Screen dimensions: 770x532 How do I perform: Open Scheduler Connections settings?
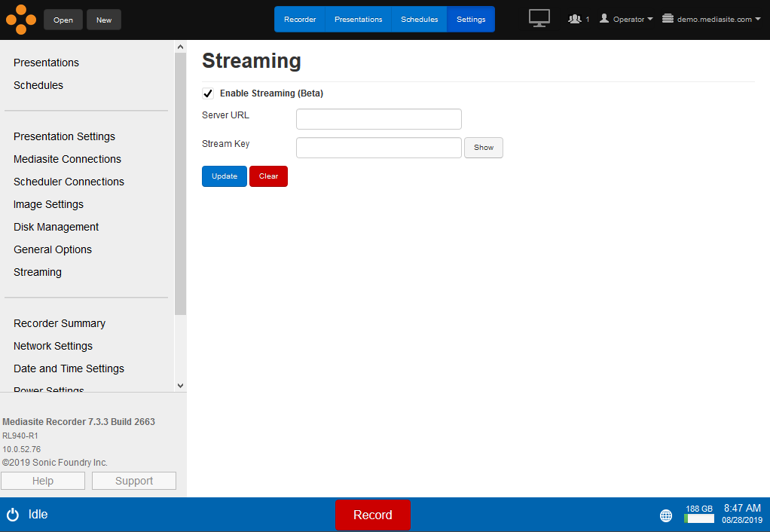click(x=69, y=182)
